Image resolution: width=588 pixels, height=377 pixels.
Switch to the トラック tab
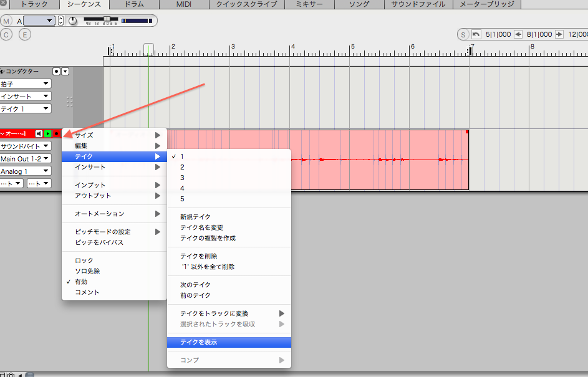point(34,4)
